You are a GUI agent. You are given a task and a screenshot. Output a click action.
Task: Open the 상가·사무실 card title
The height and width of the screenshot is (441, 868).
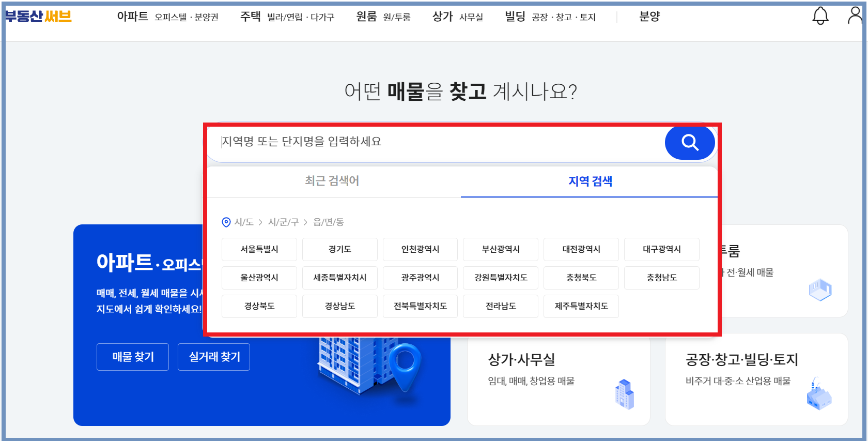pos(521,360)
